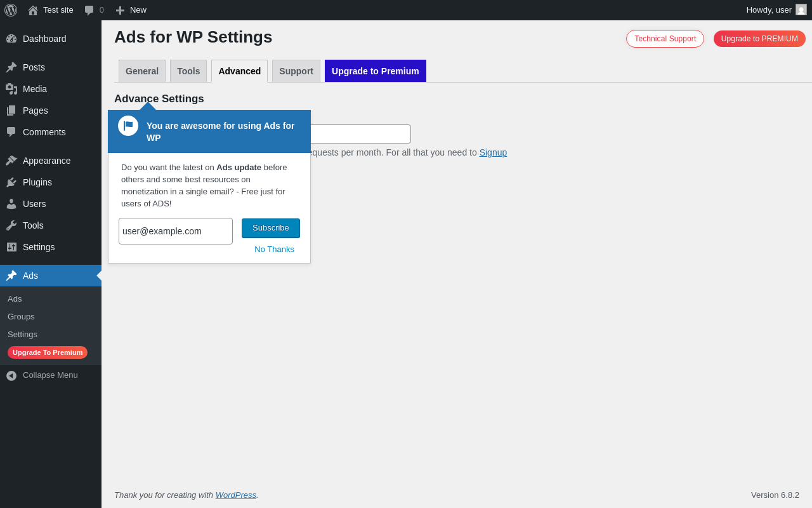This screenshot has height=508, width=812.
Task: Follow the Signup link
Action: (493, 152)
